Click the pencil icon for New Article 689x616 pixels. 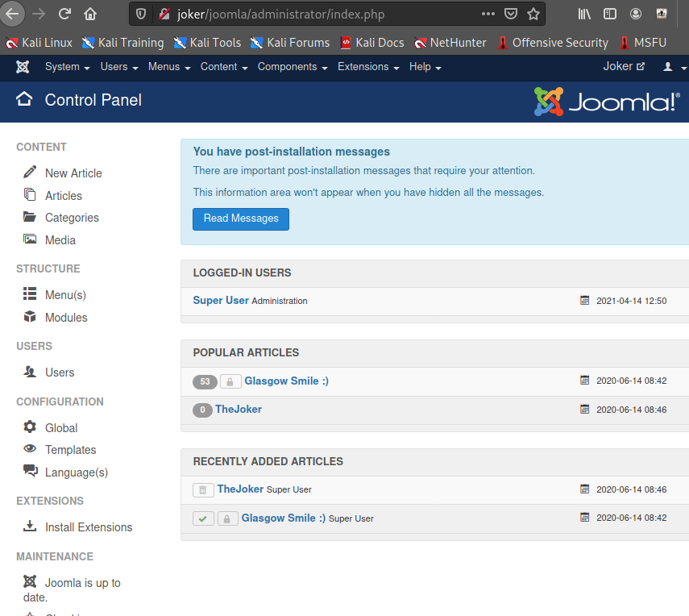pyautogui.click(x=30, y=172)
